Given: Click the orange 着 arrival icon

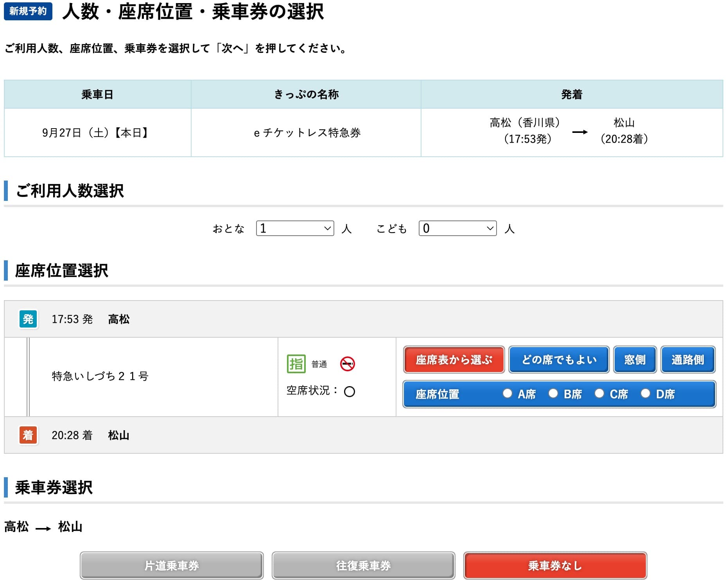Looking at the screenshot, I should pos(28,435).
